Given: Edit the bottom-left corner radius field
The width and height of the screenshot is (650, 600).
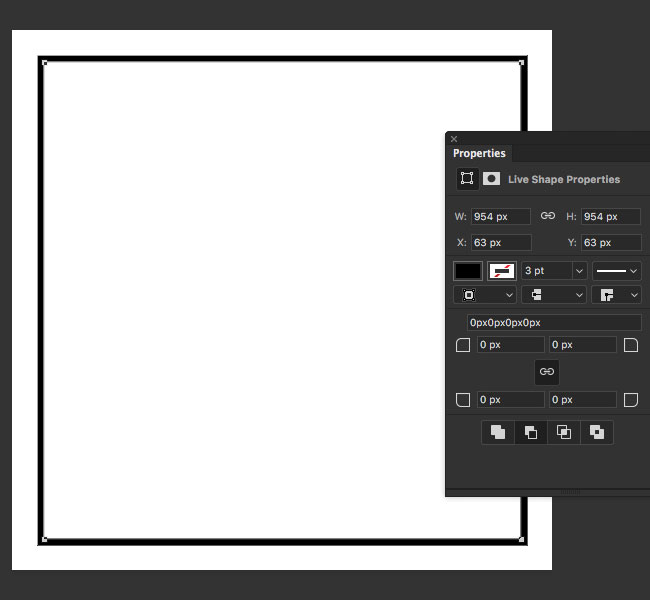Looking at the screenshot, I should coord(510,400).
